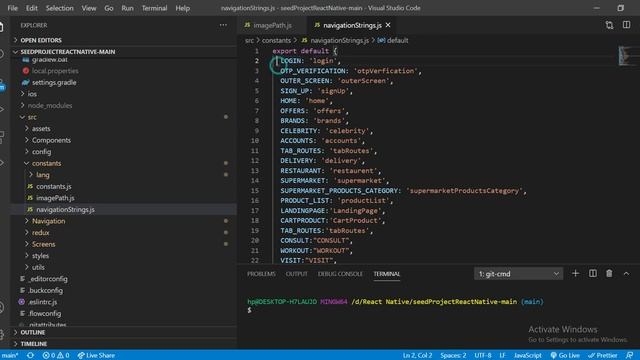Expand the Screens folder

(43, 244)
